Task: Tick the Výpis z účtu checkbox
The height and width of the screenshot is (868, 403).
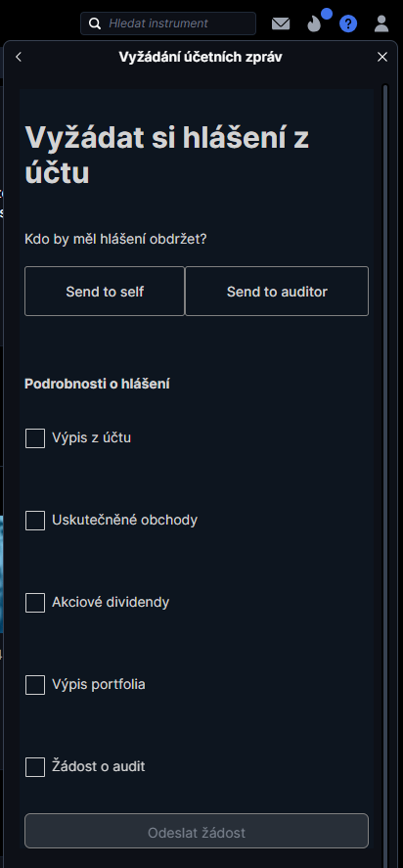Action: 35,437
